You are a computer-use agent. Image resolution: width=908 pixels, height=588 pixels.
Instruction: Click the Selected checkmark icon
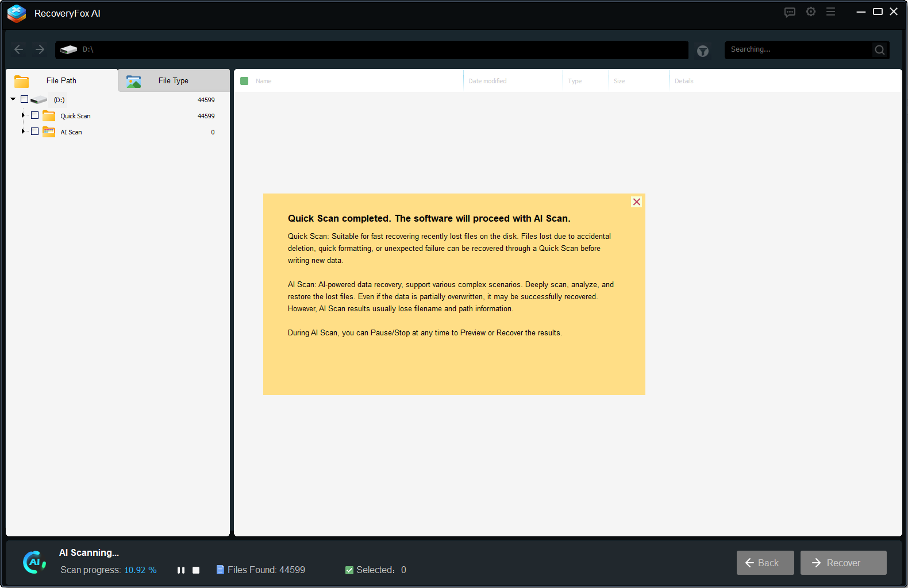(349, 570)
